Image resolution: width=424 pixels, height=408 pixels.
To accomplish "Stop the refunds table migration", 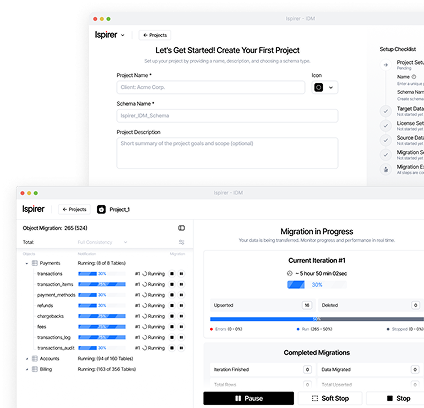I will click(x=172, y=305).
